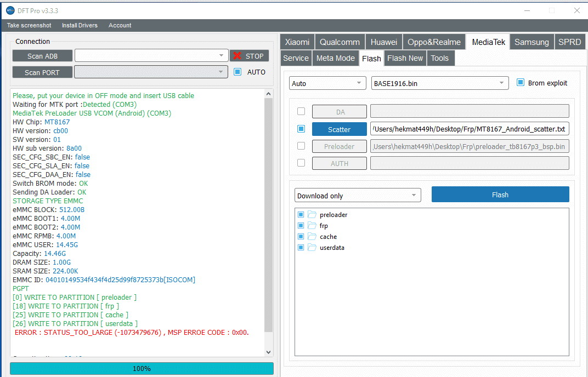
Task: Open the BASE1916.bin loader dropdown
Action: click(x=440, y=83)
